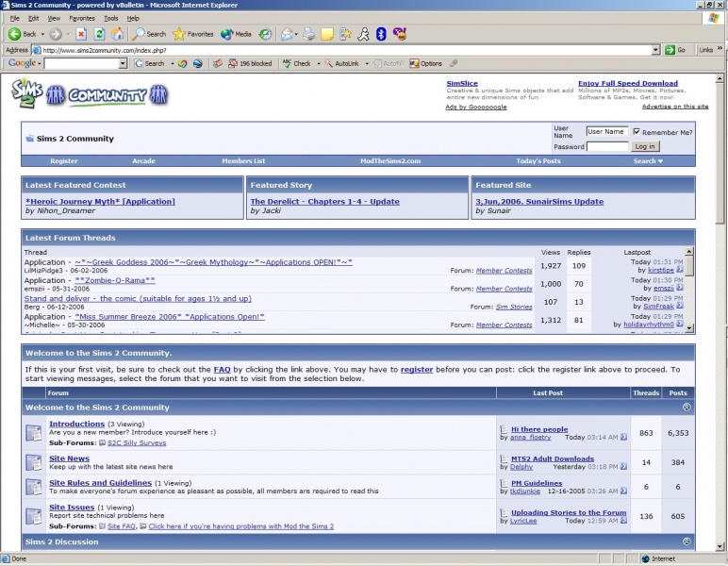Open Media pane button
This screenshot has height=566, width=728.
(x=236, y=34)
